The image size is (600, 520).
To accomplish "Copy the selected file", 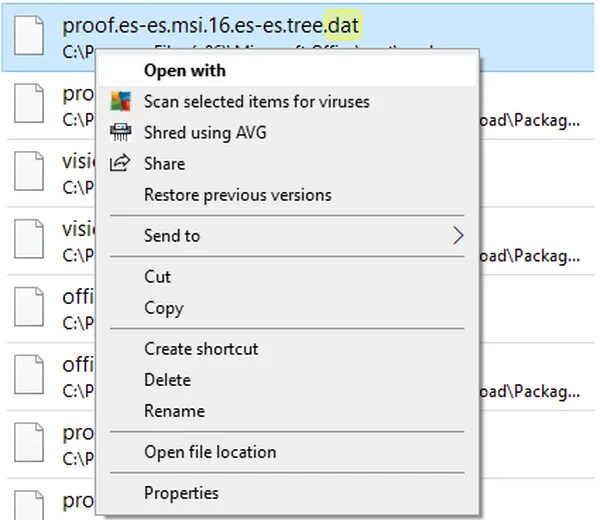I will click(163, 308).
